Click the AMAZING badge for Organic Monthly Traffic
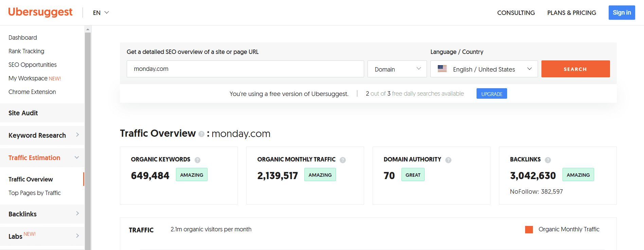The width and height of the screenshot is (644, 250). click(x=320, y=175)
